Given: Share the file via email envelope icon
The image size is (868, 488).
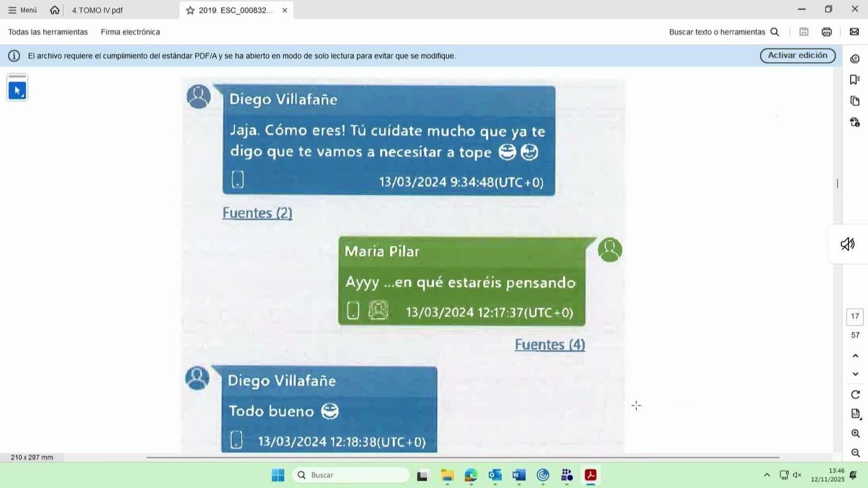Looking at the screenshot, I should tap(854, 32).
